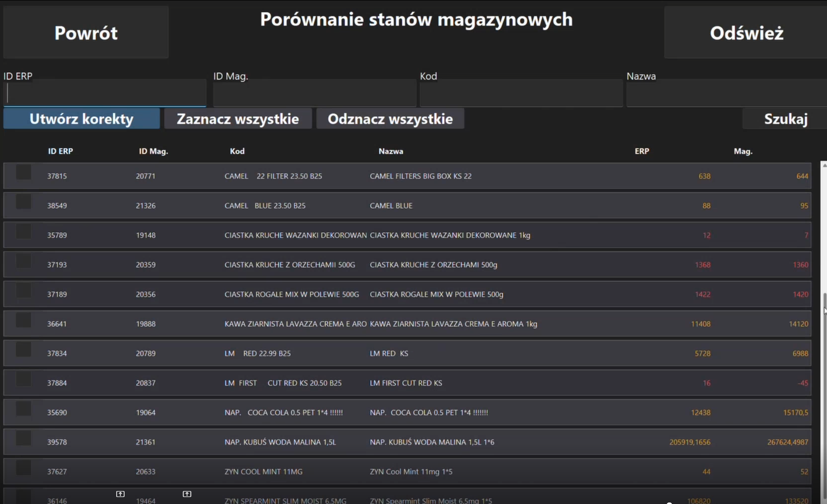
Task: Check the row for CAMEL FILTERS BIG BOX KS 22
Action: tap(23, 172)
